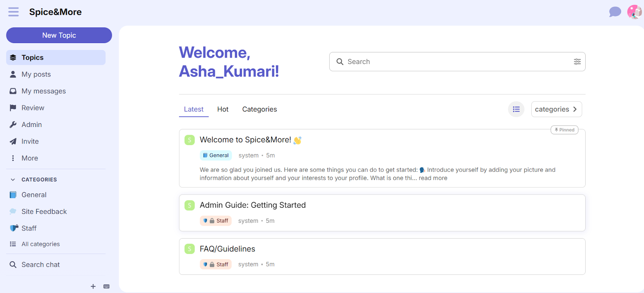
Task: Click system avatar on FAQ/Guidelines topic
Action: point(190,249)
